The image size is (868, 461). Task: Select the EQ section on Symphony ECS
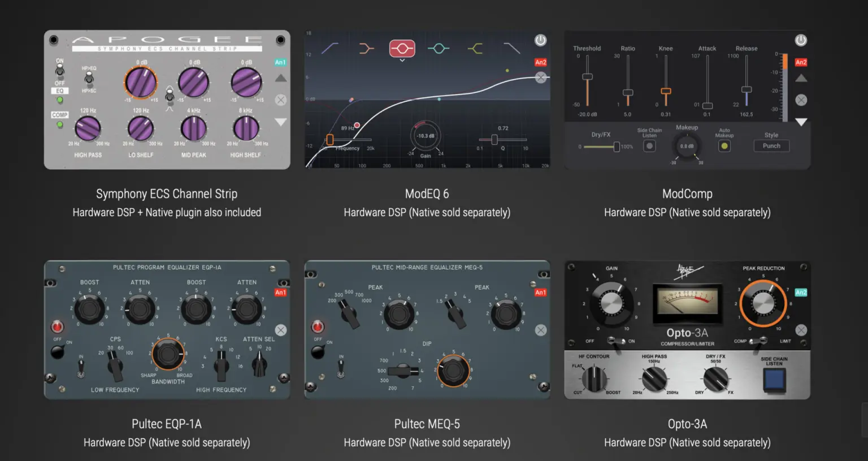pyautogui.click(x=60, y=91)
